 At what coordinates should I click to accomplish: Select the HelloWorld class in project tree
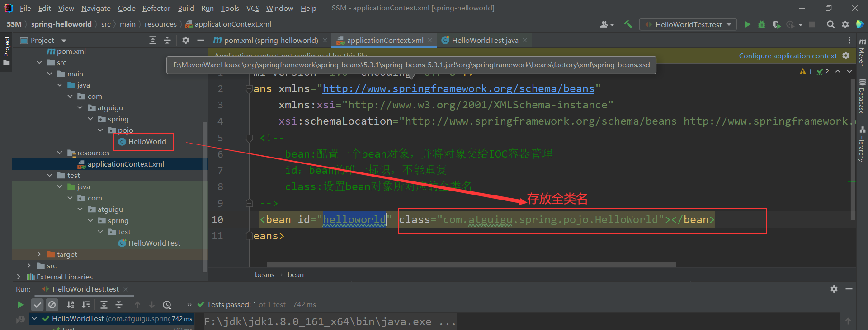click(142, 141)
